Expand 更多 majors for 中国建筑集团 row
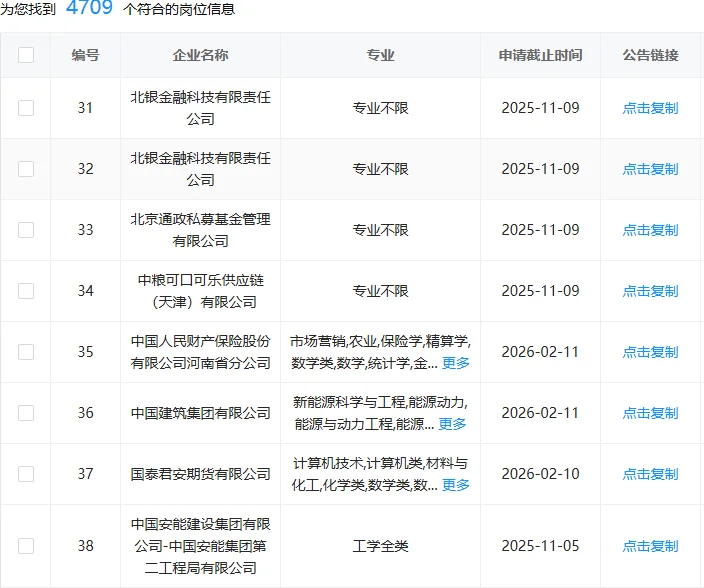Screen dimensions: 704x588 click(x=452, y=424)
